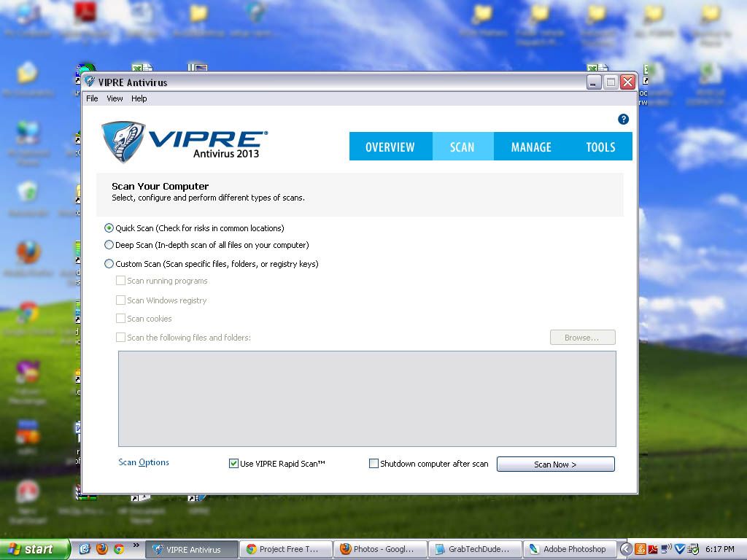Show more quick launch icons via chevron

(136, 545)
